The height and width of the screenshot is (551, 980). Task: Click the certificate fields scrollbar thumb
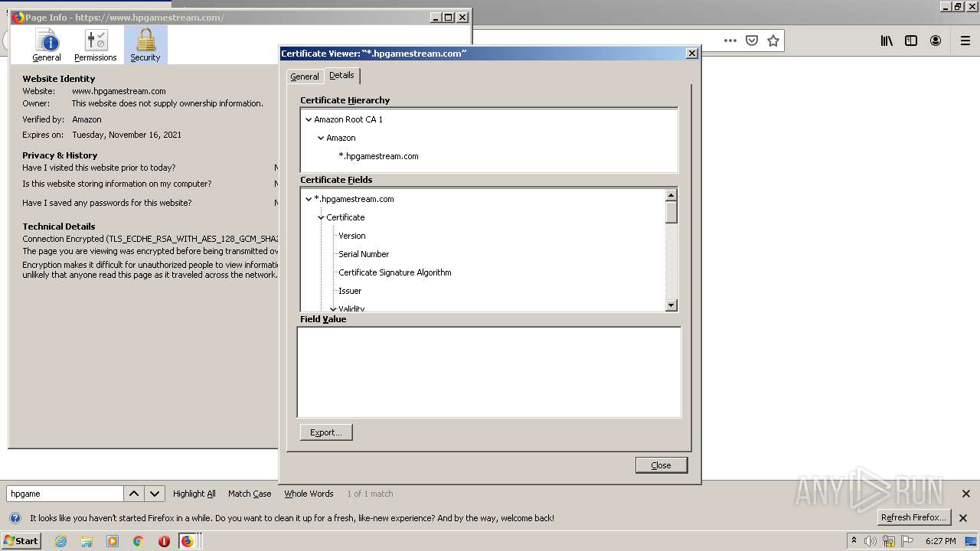point(671,212)
